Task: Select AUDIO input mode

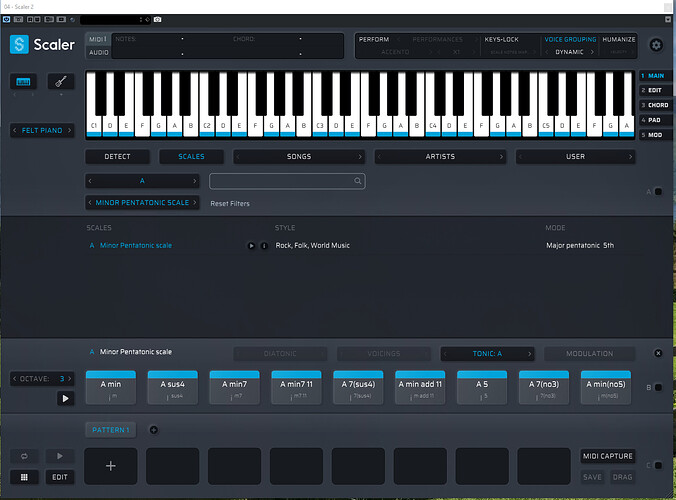Action: click(98, 52)
